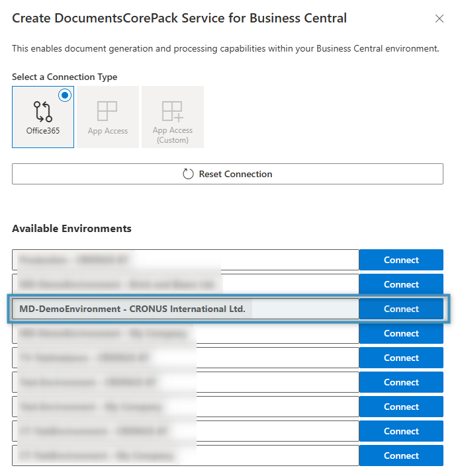The image size is (456, 476).
Task: Select MD-DemoEnvironment - CRONUS International Ltd. field
Action: [x=185, y=309]
